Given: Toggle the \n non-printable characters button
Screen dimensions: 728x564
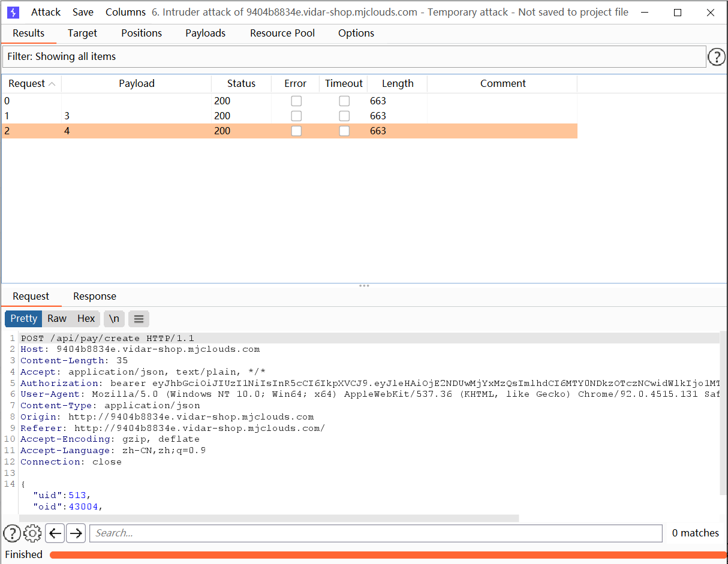Looking at the screenshot, I should click(x=114, y=319).
